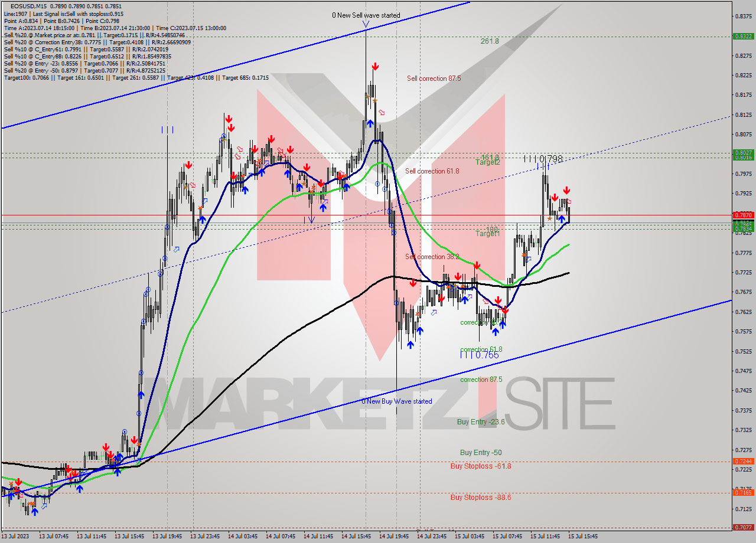Click the 0.7325 value on price axis
Image resolution: width=756 pixels, height=543 pixels.
(744, 430)
